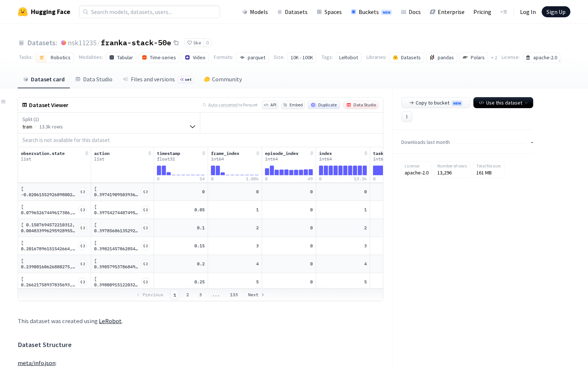Go to Spaces in the top navigation
Screen dimensions: 588x368
click(329, 12)
